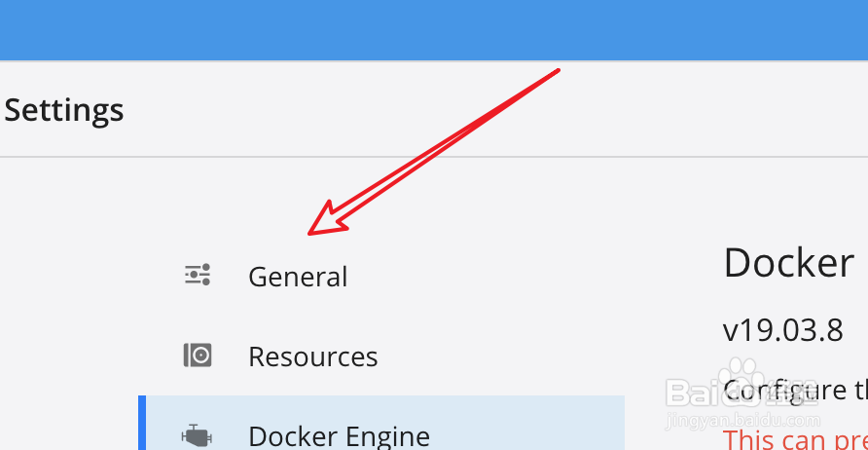Select the Docker Engine section label
This screenshot has width=868, height=450.
point(339,436)
